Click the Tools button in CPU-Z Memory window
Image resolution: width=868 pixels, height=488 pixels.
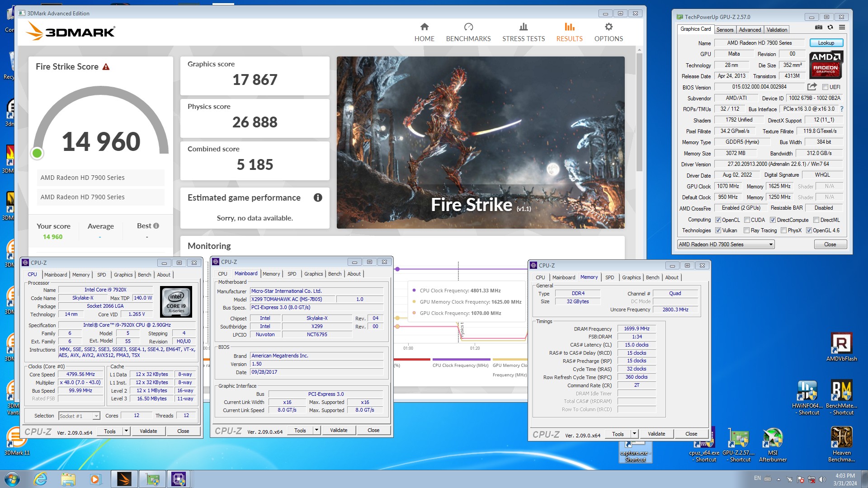[618, 434]
